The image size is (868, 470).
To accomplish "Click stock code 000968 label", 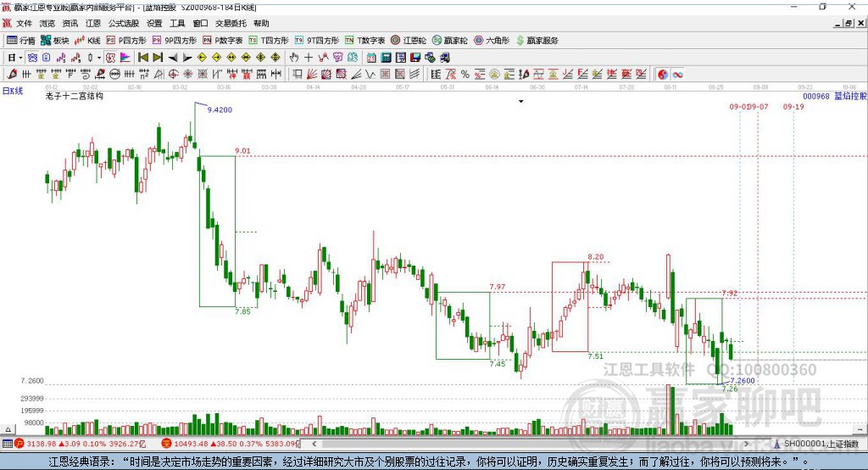I will (x=816, y=96).
